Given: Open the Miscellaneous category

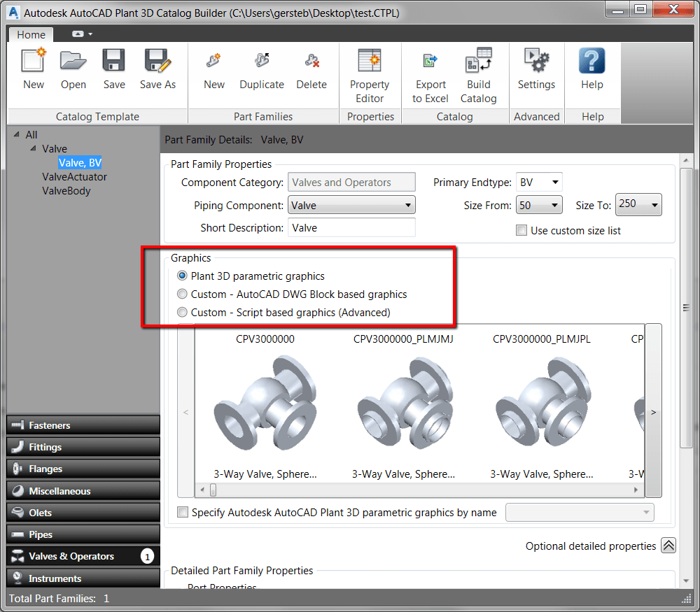Looking at the screenshot, I should click(83, 491).
